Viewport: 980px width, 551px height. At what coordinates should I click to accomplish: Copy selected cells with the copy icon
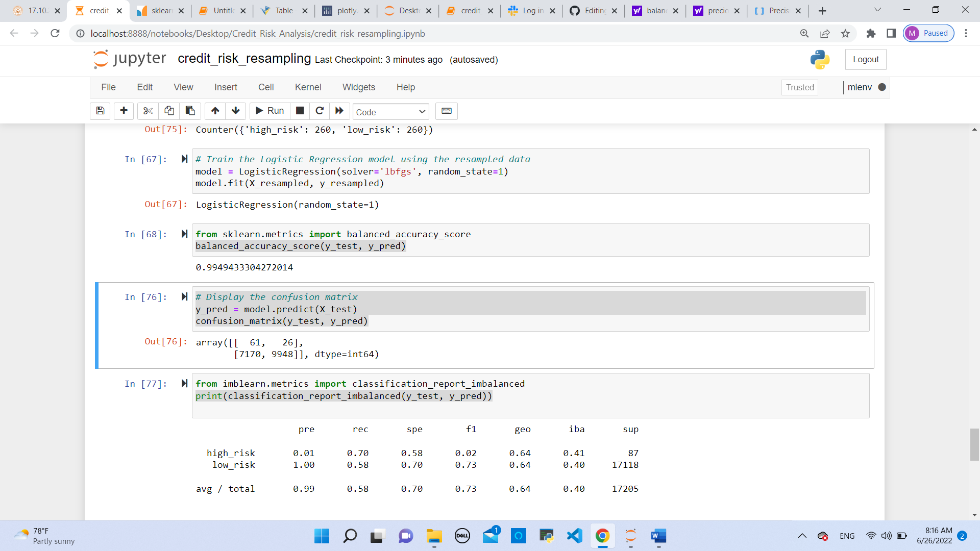169,111
